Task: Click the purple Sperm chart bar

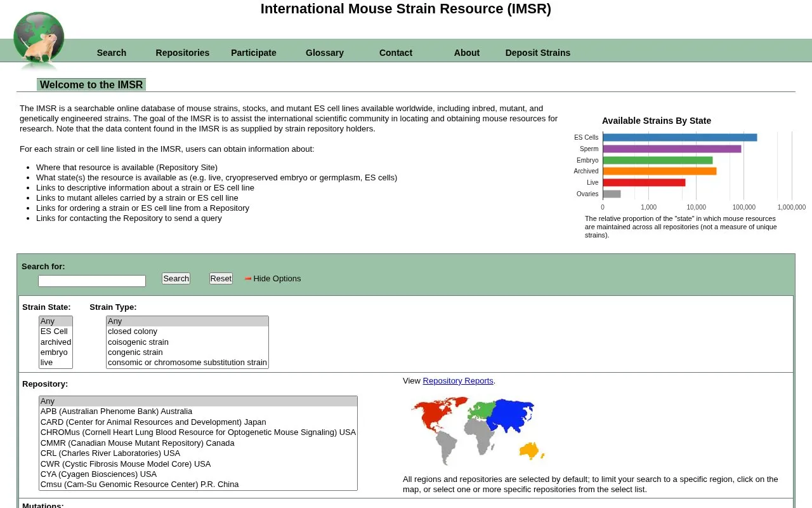Action: pos(672,149)
